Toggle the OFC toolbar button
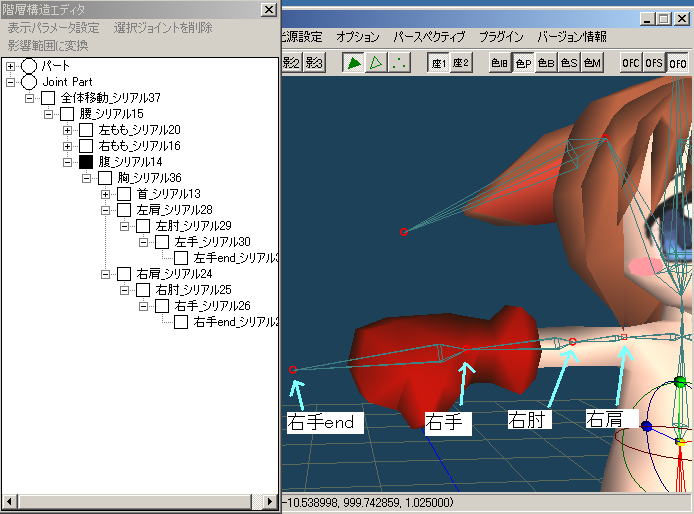 [x=631, y=63]
